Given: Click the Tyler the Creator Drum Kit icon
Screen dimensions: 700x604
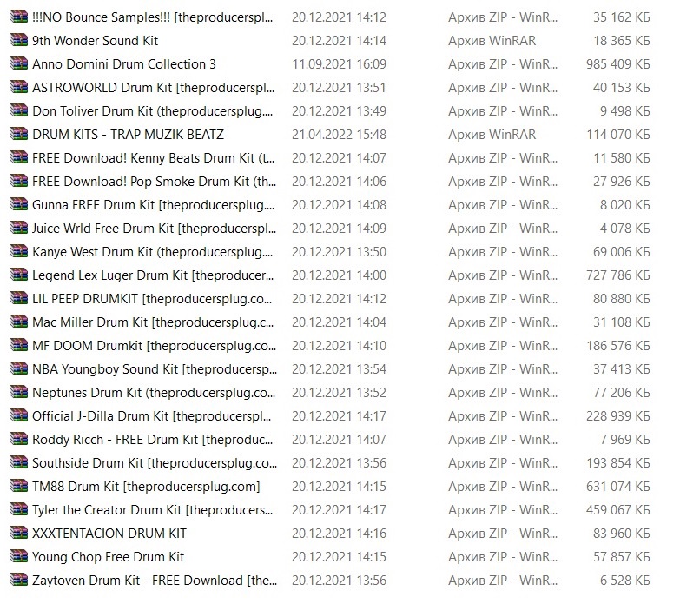Looking at the screenshot, I should pyautogui.click(x=19, y=509).
